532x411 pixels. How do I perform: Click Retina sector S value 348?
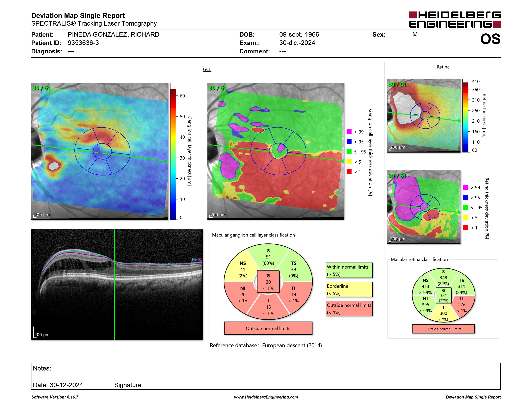[x=443, y=278]
